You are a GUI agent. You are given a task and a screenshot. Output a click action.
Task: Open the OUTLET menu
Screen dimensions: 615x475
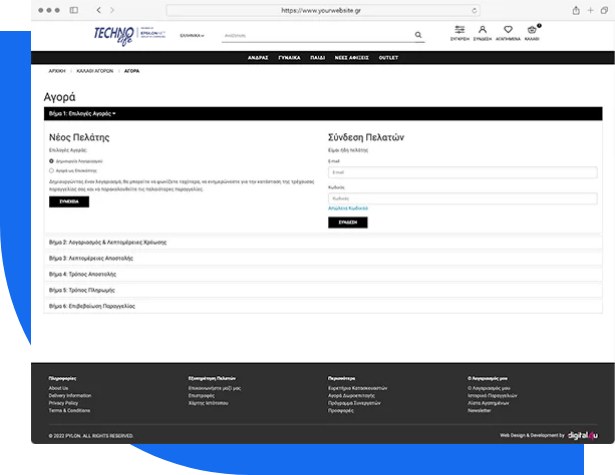point(388,58)
